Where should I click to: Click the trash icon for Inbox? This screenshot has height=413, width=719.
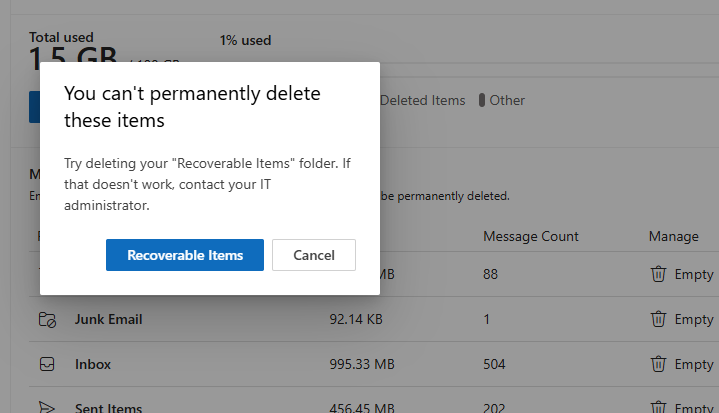click(x=658, y=364)
